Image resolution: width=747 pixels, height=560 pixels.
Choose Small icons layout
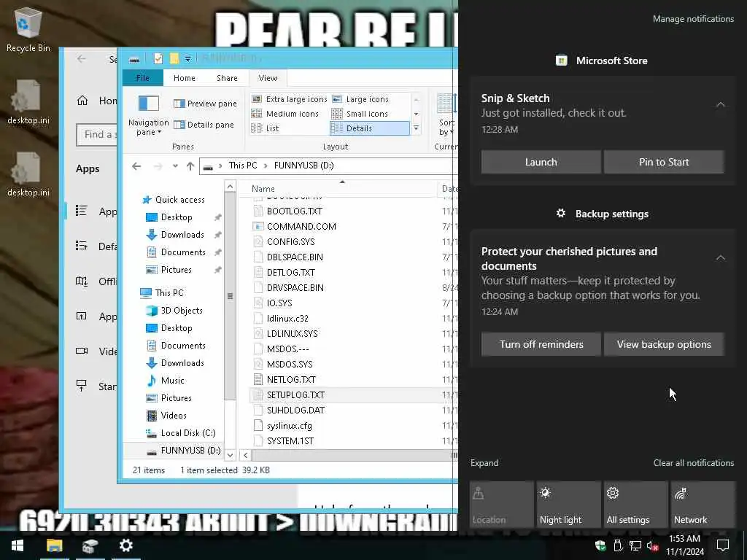click(x=360, y=114)
